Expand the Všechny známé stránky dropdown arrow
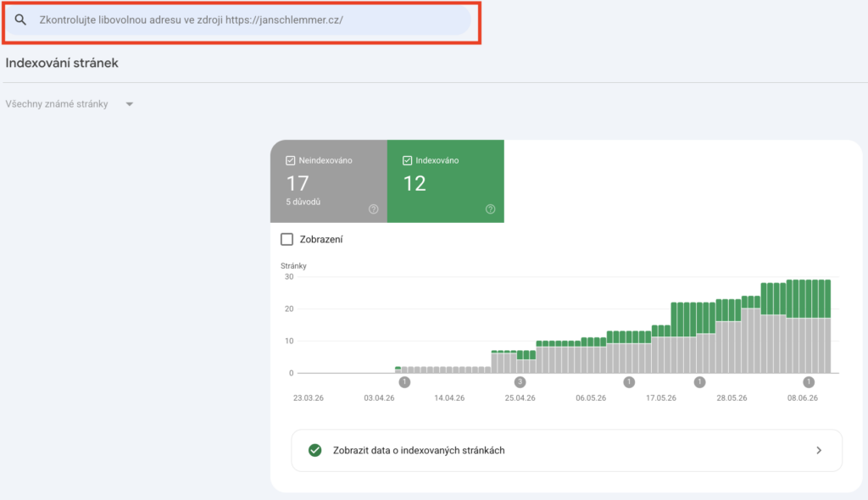 pos(130,104)
